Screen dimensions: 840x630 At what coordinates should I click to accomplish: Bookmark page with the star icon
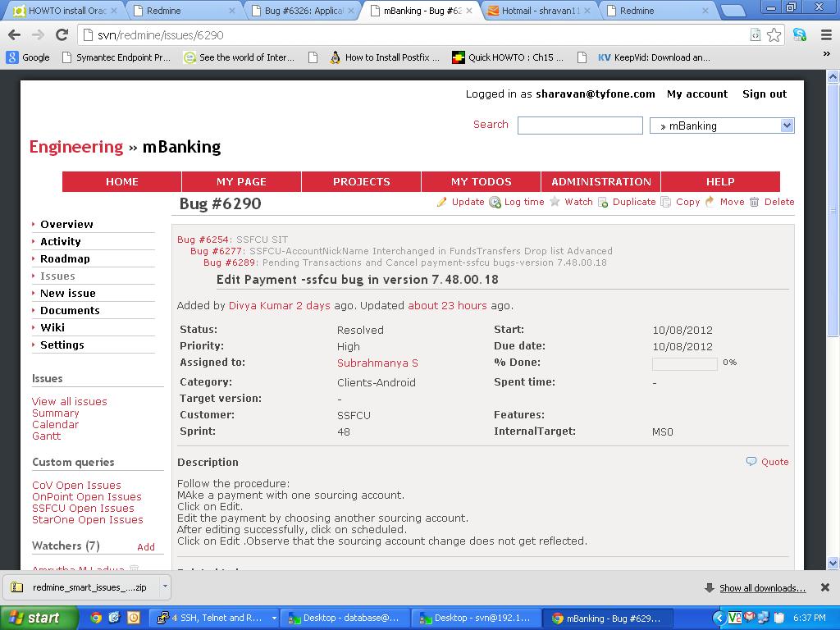click(x=774, y=34)
